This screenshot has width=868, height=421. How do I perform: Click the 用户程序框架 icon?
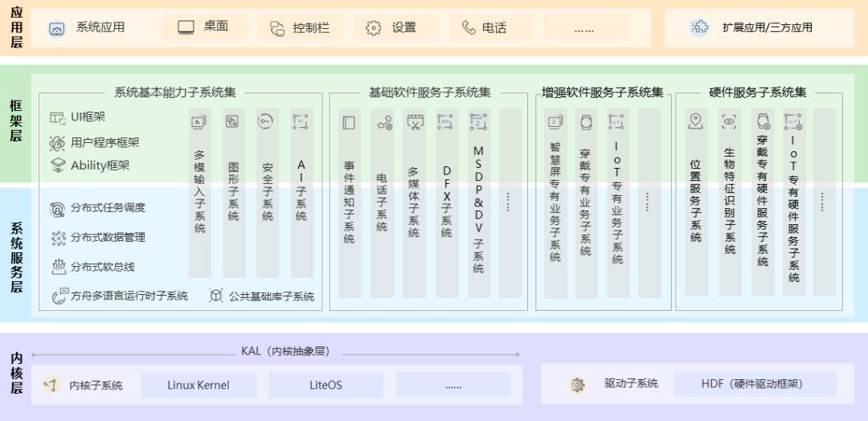58,143
